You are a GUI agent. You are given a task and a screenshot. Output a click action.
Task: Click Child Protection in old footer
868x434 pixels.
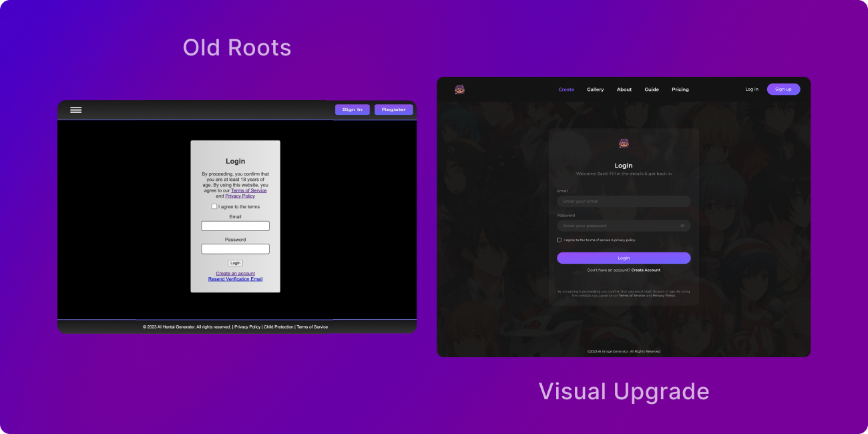278,327
